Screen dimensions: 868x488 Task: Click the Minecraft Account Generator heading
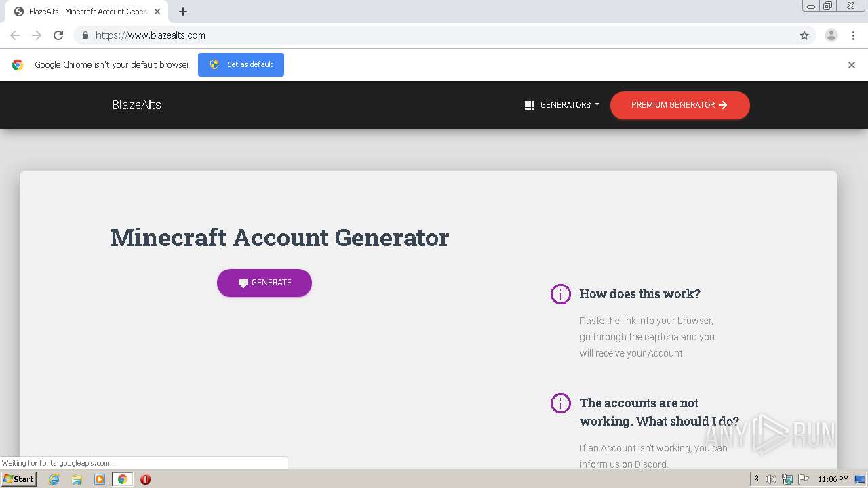[x=279, y=237]
